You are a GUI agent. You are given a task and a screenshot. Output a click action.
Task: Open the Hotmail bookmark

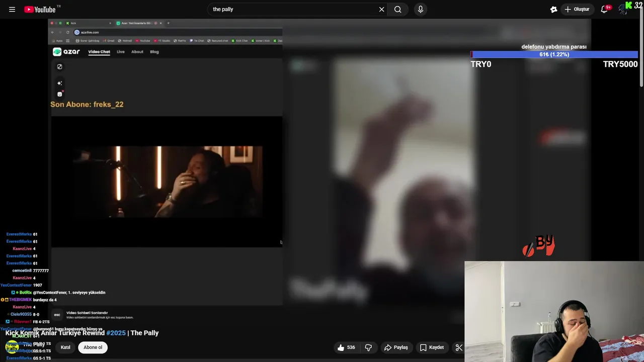pos(125,41)
